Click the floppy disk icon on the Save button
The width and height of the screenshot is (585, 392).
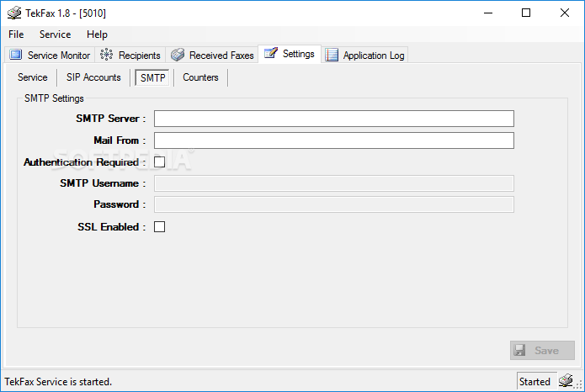pyautogui.click(x=519, y=350)
